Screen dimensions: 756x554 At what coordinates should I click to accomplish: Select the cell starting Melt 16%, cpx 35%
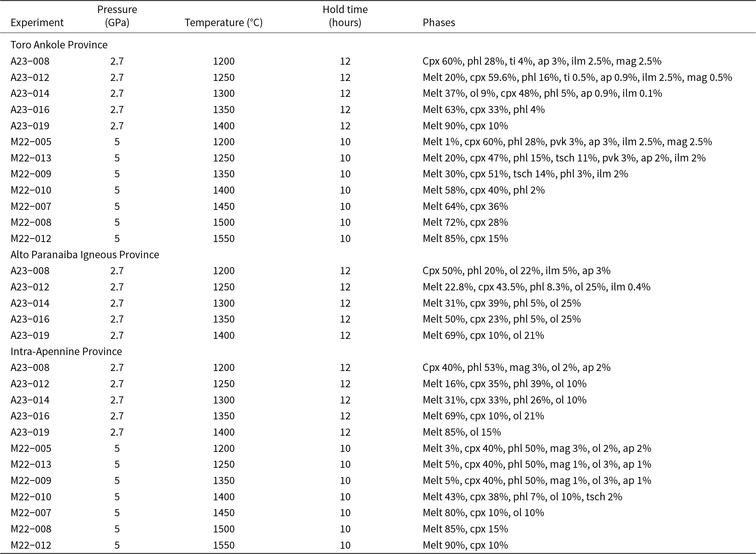point(505,384)
